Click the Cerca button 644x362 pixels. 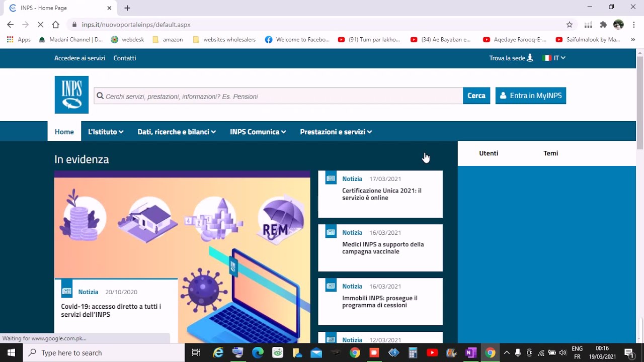tap(476, 96)
